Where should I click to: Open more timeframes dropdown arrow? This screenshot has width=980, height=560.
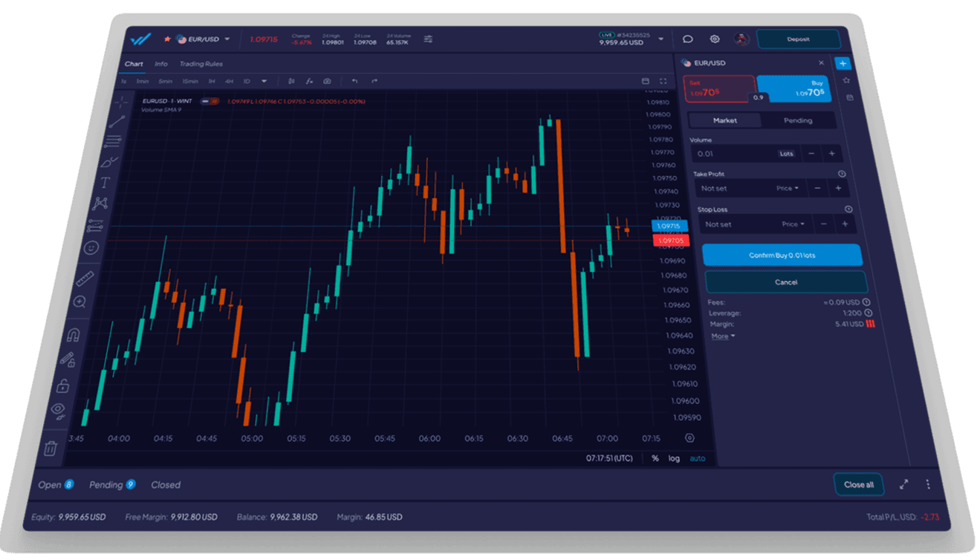[264, 81]
